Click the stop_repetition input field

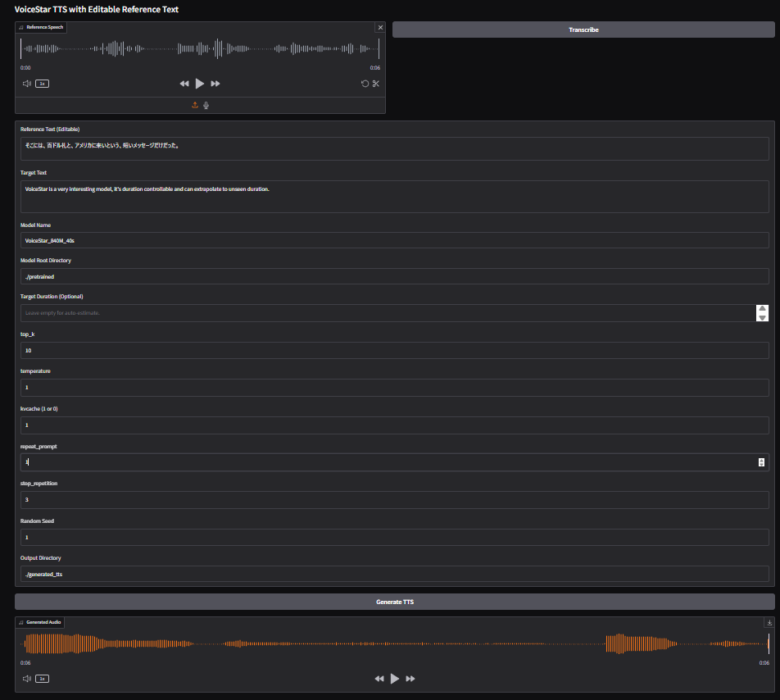394,500
